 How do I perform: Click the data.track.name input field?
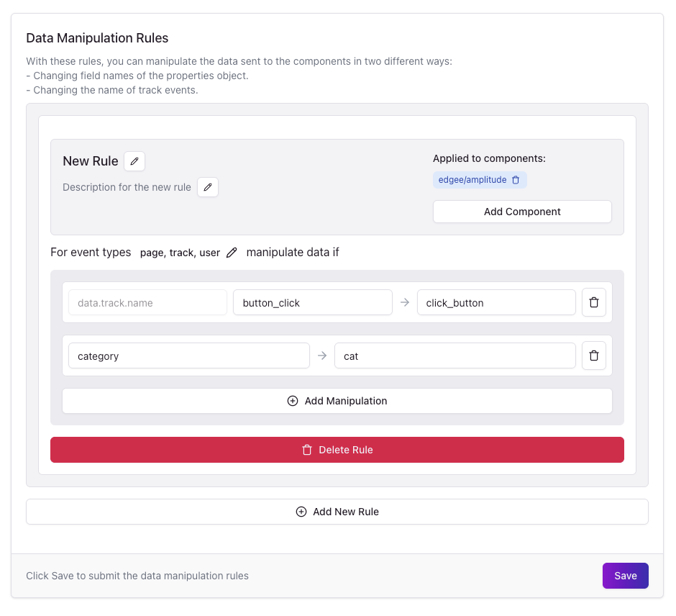[x=147, y=302]
